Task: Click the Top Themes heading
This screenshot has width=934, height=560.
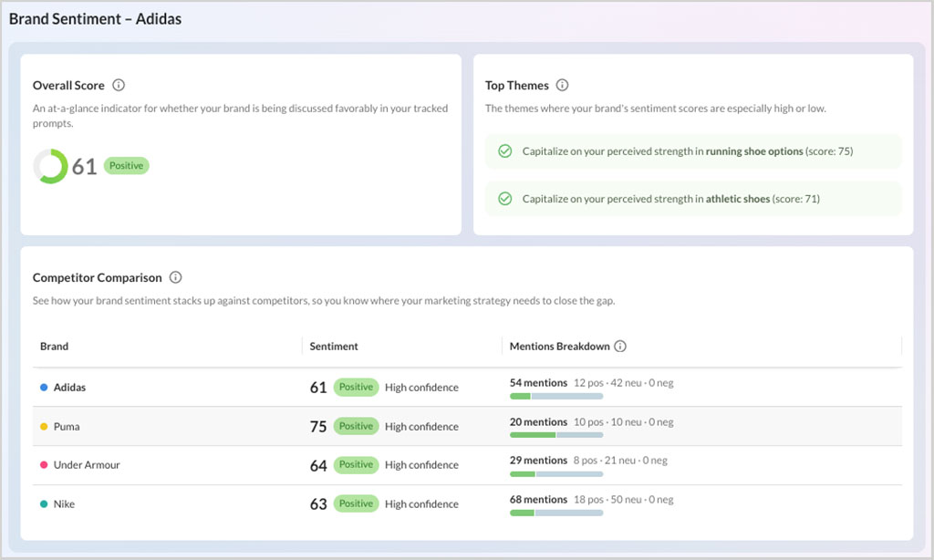Action: (x=517, y=85)
